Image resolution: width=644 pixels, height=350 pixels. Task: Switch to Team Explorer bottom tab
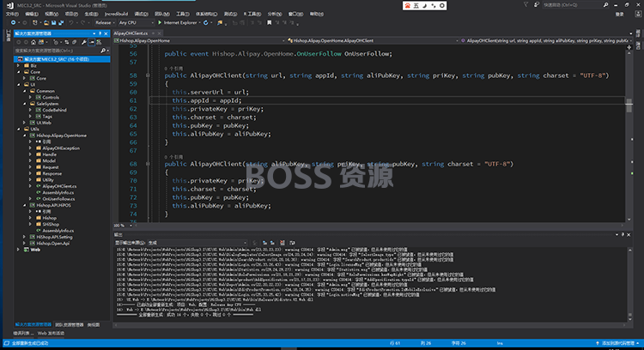(70, 324)
